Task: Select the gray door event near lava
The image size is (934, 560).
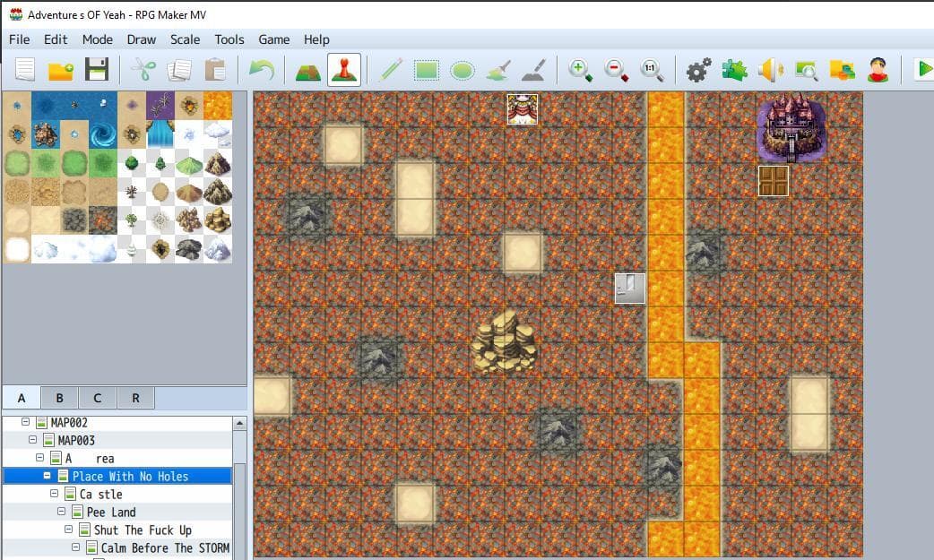Action: [x=629, y=289]
